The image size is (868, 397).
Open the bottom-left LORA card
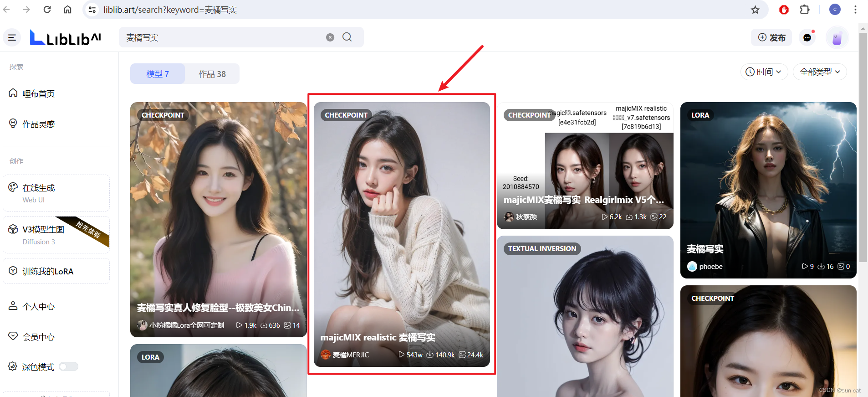pos(219,371)
